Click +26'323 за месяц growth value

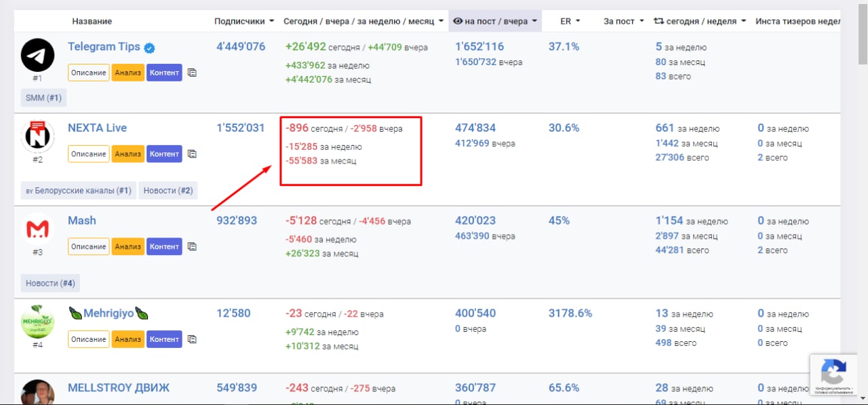pyautogui.click(x=322, y=254)
